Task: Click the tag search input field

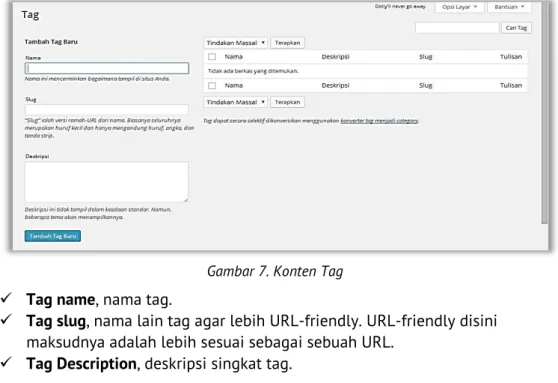Action: [x=457, y=28]
